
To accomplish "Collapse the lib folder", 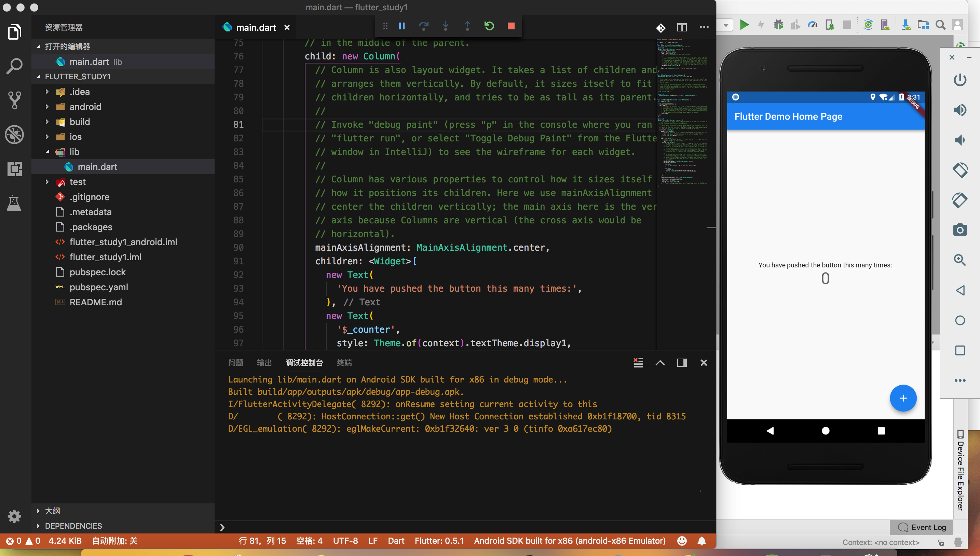I will pyautogui.click(x=47, y=152).
